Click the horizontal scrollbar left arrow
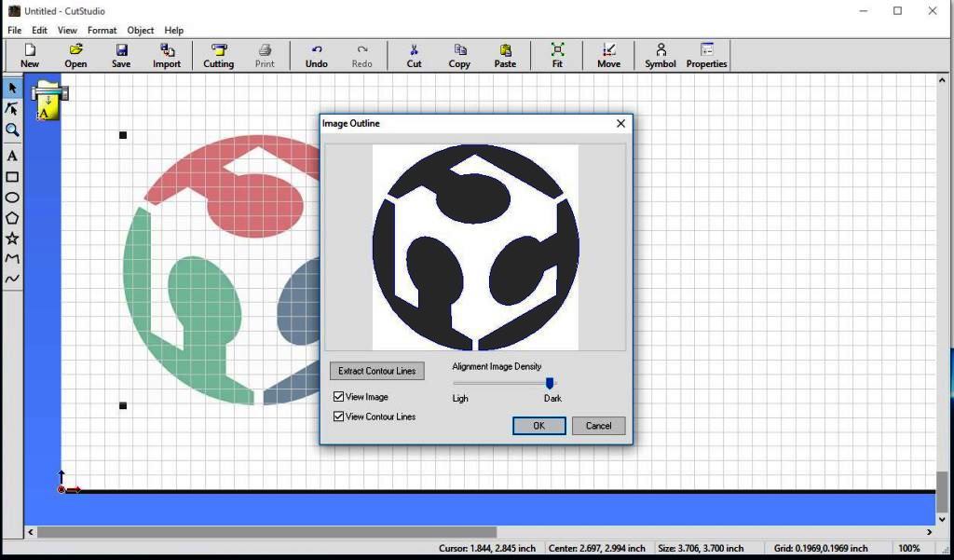The image size is (954, 560). pyautogui.click(x=31, y=532)
